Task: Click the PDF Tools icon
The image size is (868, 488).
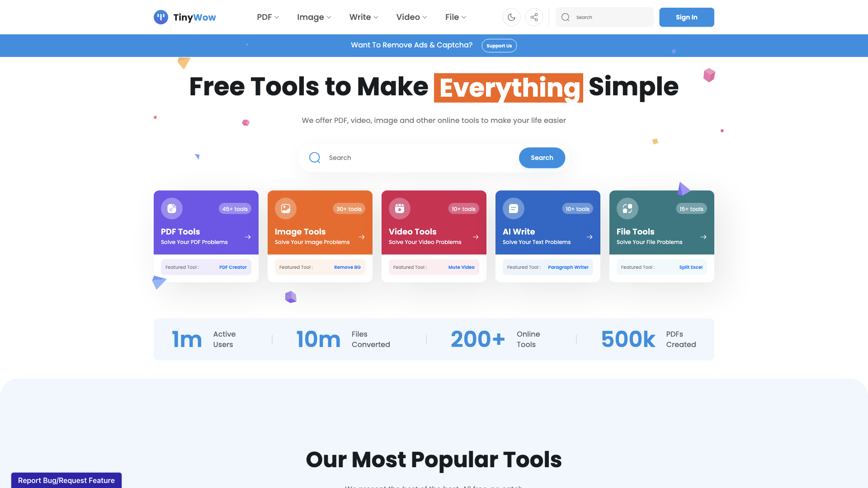Action: (x=172, y=209)
